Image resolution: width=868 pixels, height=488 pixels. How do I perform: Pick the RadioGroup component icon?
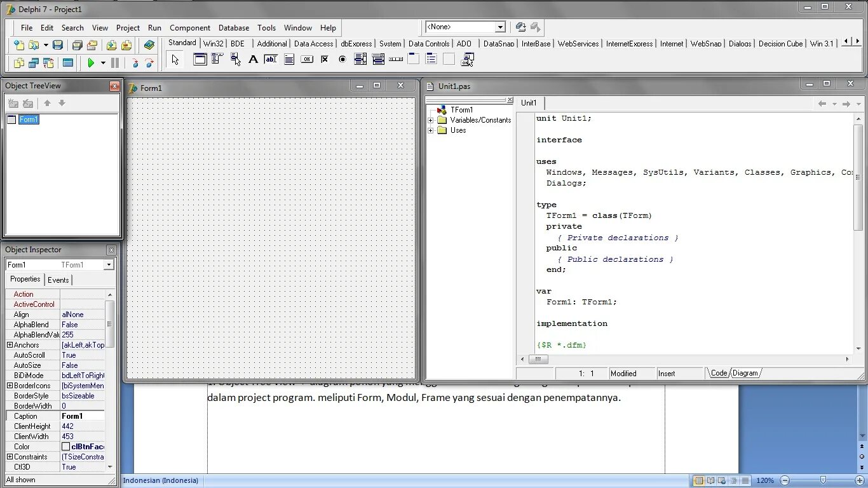point(431,59)
